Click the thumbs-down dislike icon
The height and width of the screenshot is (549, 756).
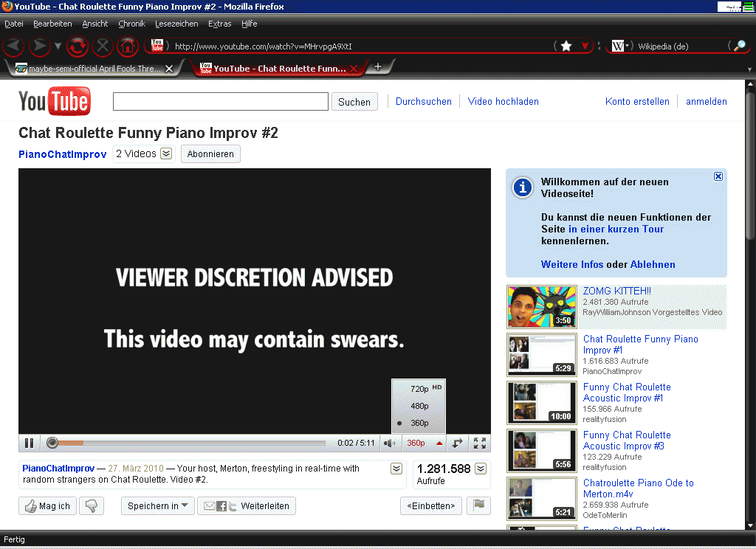click(92, 505)
